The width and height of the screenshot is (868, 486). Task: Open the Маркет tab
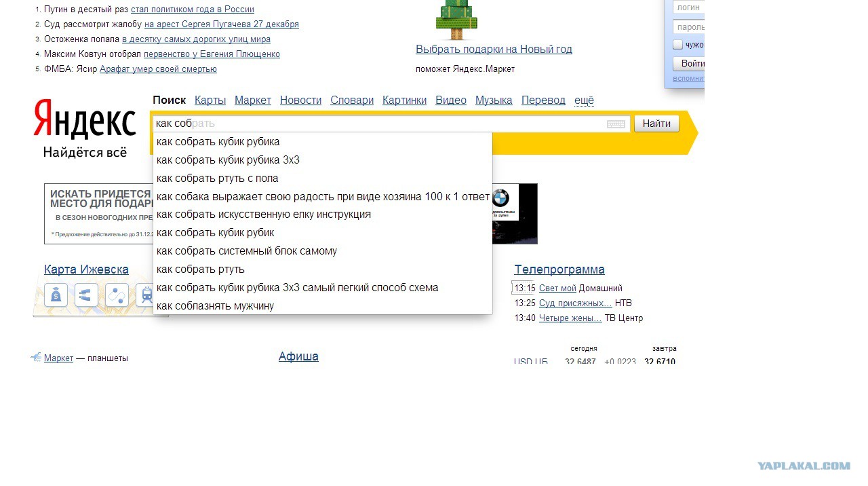[253, 100]
